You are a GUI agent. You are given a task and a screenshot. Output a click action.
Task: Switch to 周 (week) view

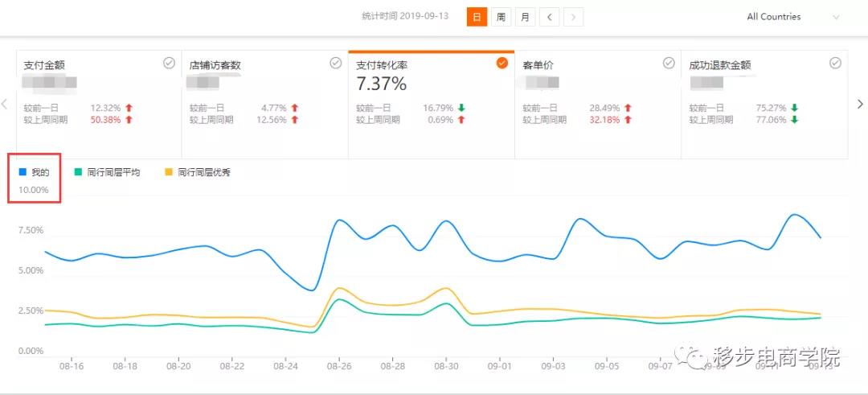(501, 17)
